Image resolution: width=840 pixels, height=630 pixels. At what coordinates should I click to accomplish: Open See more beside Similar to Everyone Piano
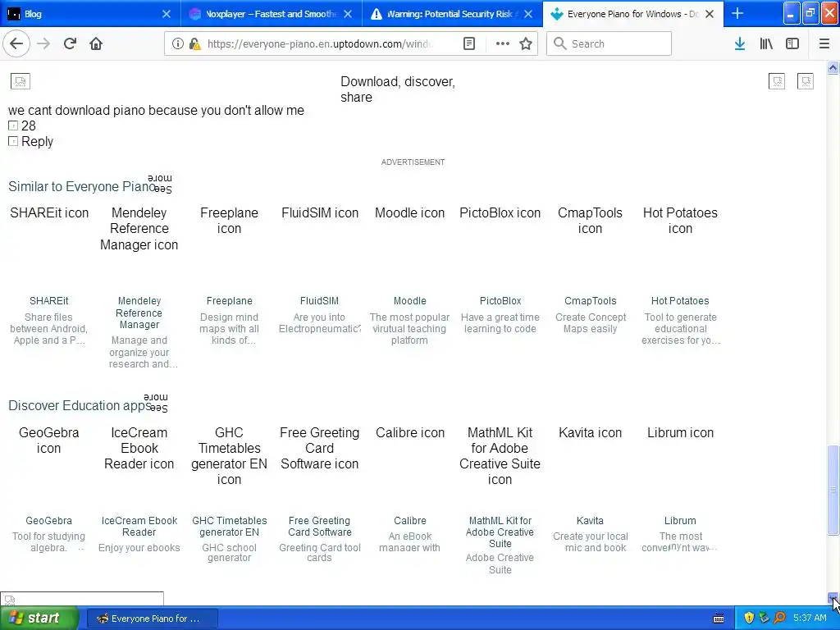[x=160, y=183]
